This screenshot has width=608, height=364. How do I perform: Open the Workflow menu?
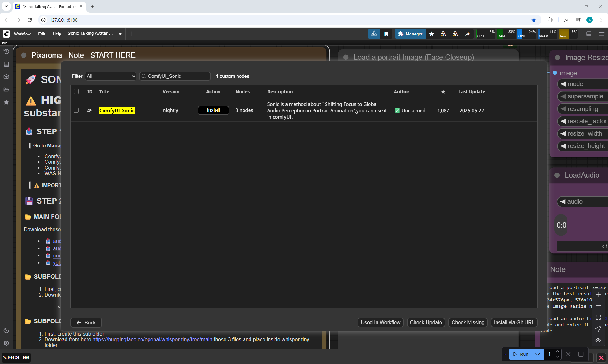tap(22, 34)
